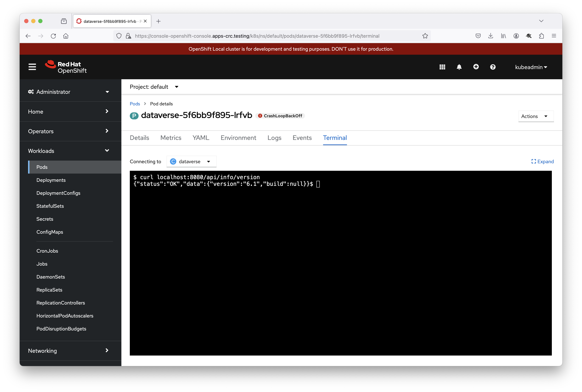The image size is (582, 392).
Task: Open the Firefox extensions puzzle icon
Action: click(x=541, y=36)
